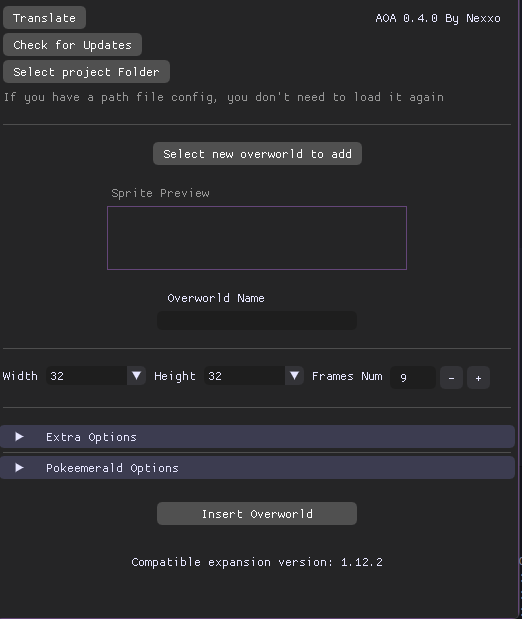Click the Compatible expansion version text
Image resolution: width=522 pixels, height=619 pixels.
[257, 562]
